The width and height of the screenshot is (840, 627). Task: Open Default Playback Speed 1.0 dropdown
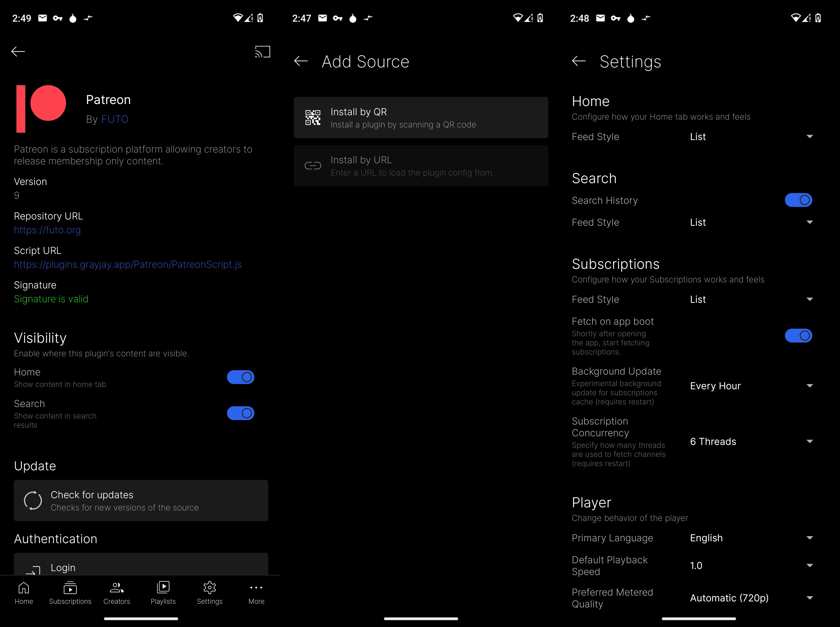(751, 566)
